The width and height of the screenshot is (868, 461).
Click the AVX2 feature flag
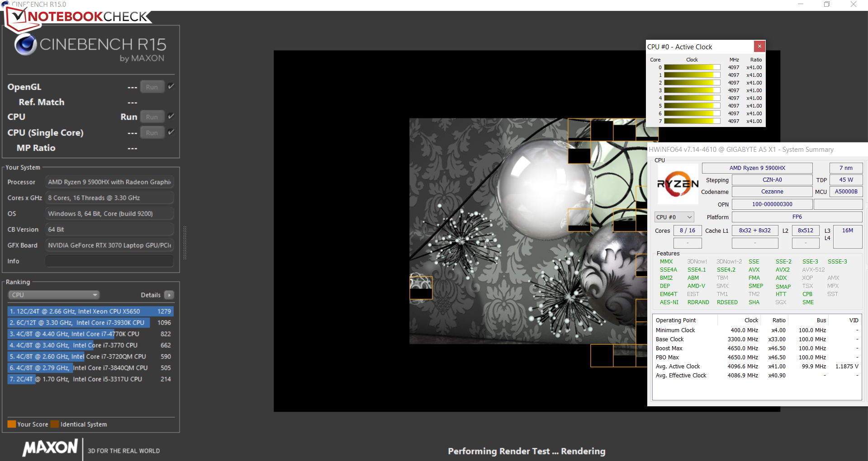[783, 270]
